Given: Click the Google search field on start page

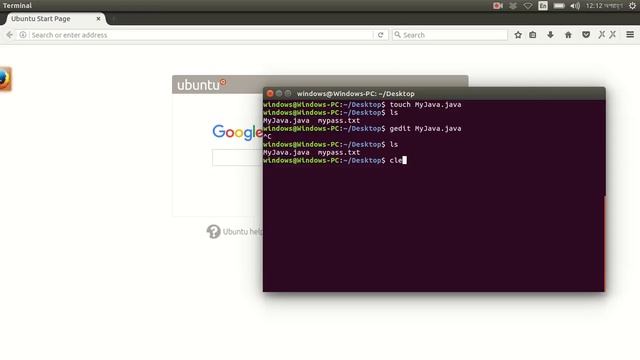Looking at the screenshot, I should click(x=238, y=158).
